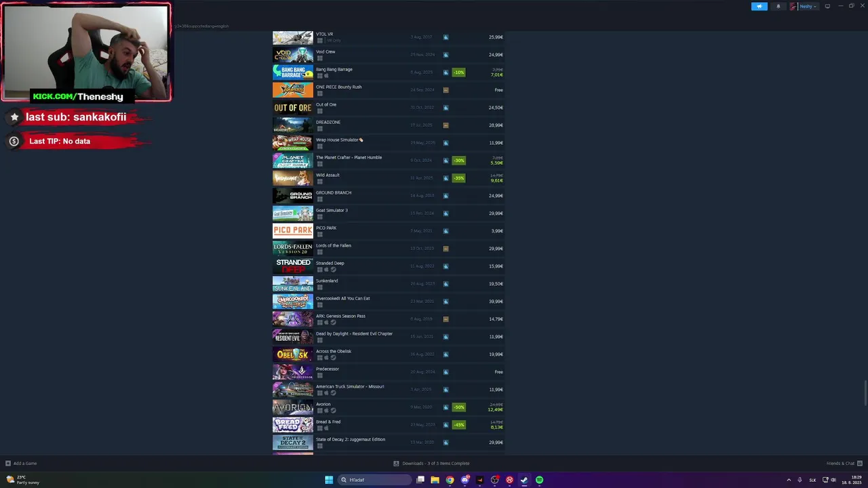Open Task View on the taskbar
Image resolution: width=868 pixels, height=488 pixels.
[x=420, y=480]
